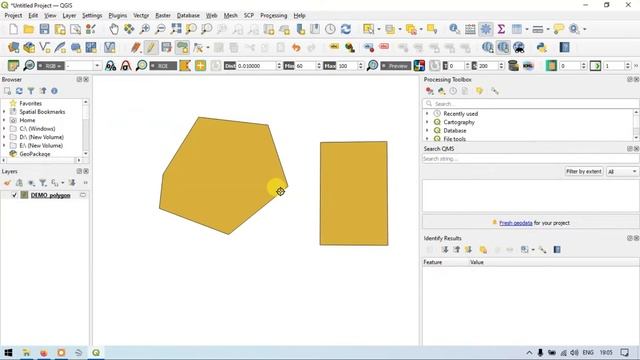Open Statistical Summary sigma icon

coord(501,29)
